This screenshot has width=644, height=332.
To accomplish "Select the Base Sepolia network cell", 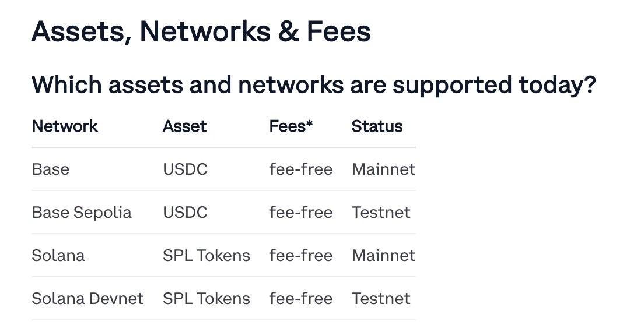I will tap(82, 213).
